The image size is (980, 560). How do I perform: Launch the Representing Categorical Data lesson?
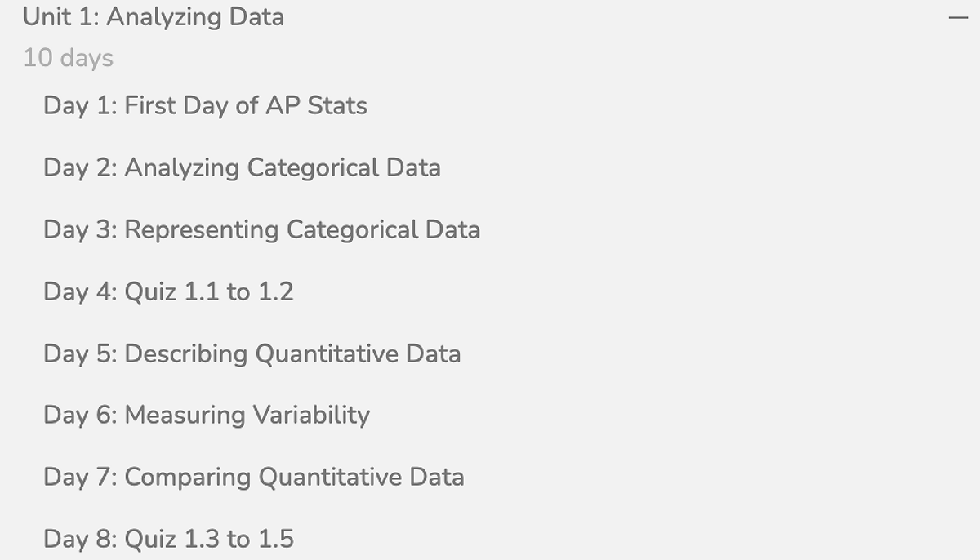click(261, 230)
